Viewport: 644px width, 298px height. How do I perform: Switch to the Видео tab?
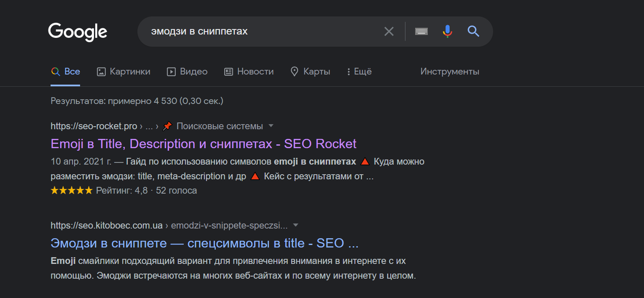coord(187,72)
